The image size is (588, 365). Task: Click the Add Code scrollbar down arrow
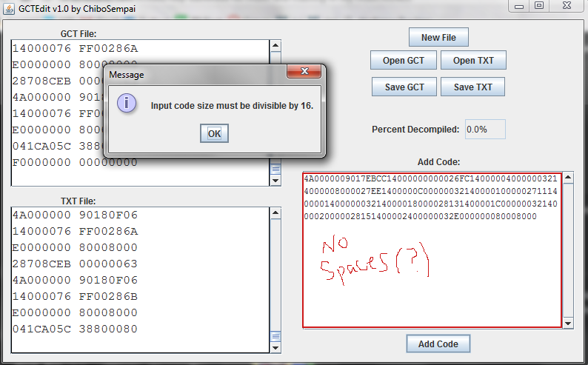(x=568, y=323)
